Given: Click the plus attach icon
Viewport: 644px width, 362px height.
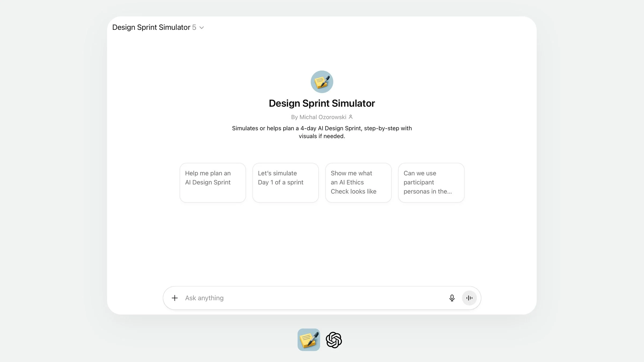Looking at the screenshot, I should click(x=175, y=298).
